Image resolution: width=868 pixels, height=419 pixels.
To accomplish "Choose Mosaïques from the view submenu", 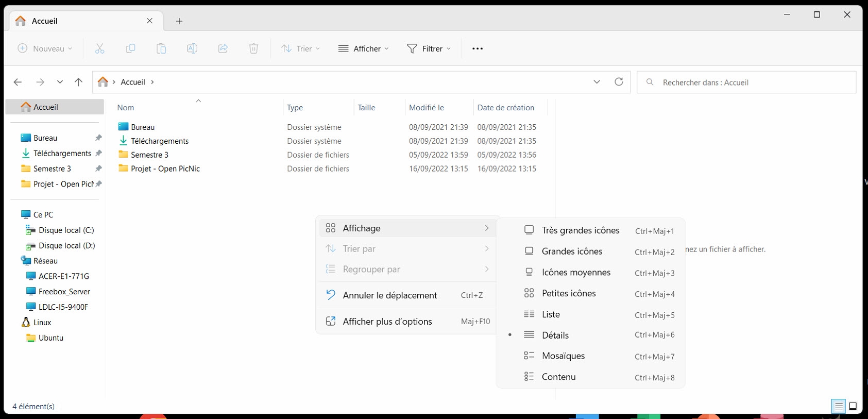I will point(563,356).
